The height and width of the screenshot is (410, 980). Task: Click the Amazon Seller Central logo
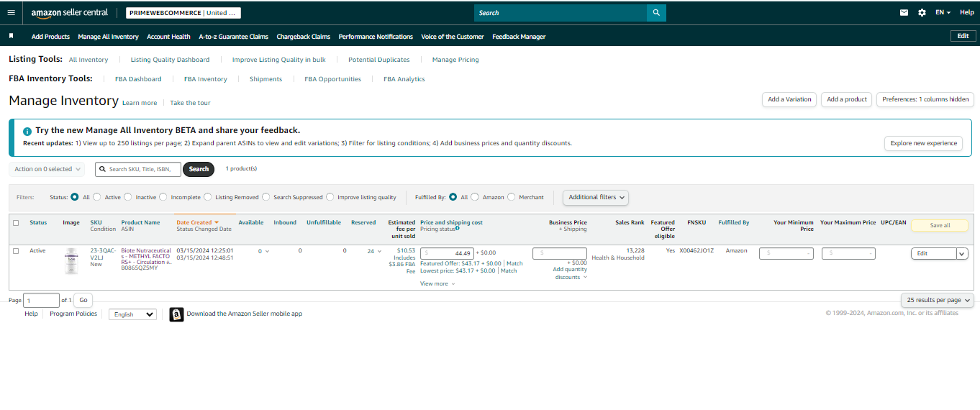tap(69, 13)
